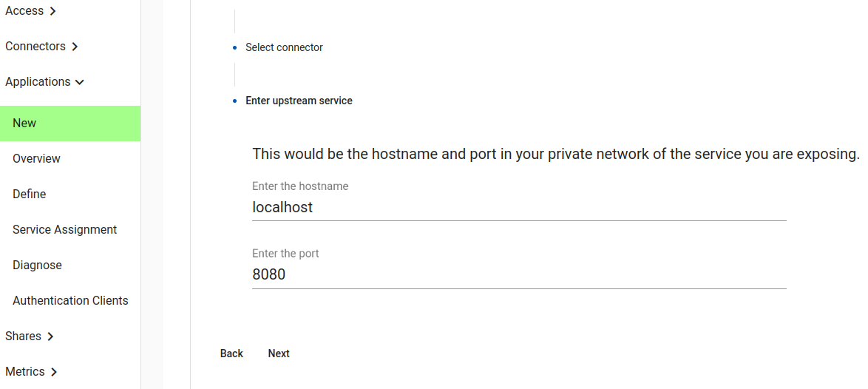This screenshot has height=389, width=868.
Task: Jump to the Select connector step
Action: (x=284, y=47)
